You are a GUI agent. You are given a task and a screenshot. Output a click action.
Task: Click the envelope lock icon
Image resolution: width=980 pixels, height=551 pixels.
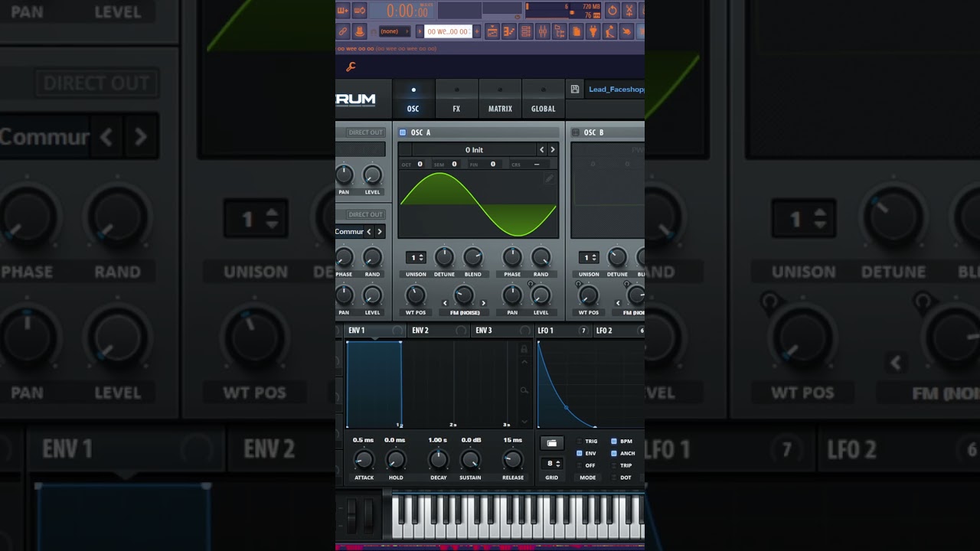tap(524, 349)
